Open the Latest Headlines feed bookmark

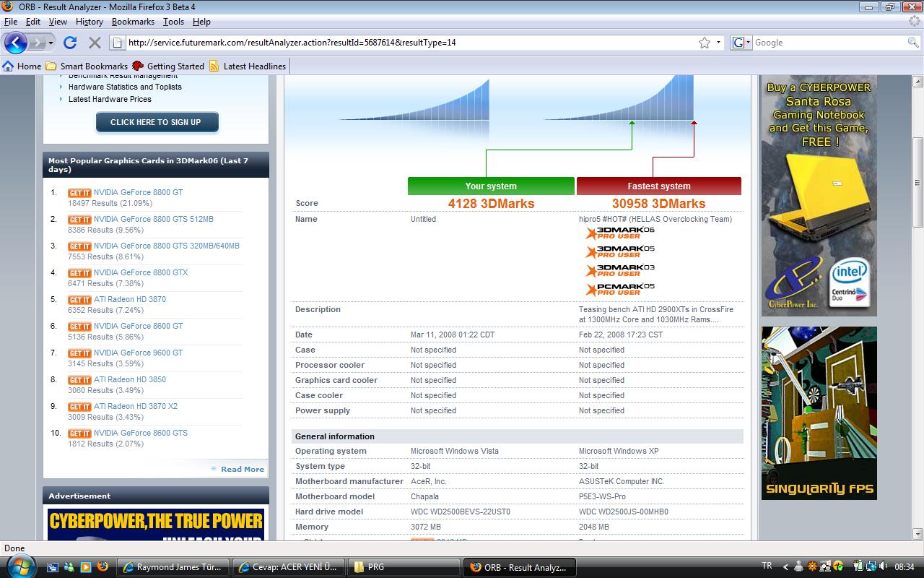[248, 66]
